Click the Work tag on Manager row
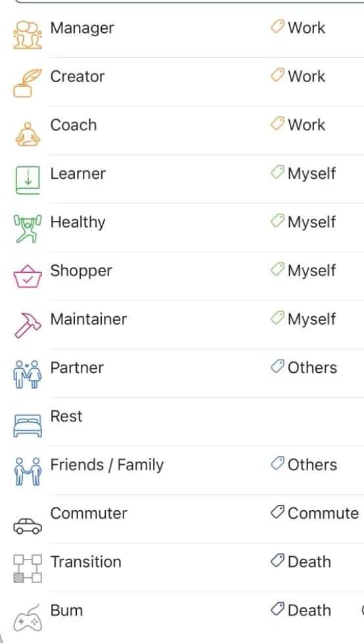Screen dimensions: 364x643 298,28
